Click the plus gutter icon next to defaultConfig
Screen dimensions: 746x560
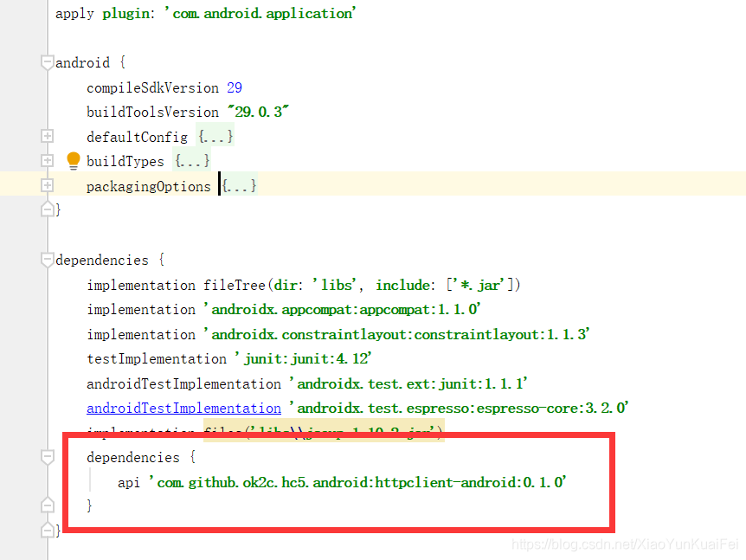click(x=47, y=135)
